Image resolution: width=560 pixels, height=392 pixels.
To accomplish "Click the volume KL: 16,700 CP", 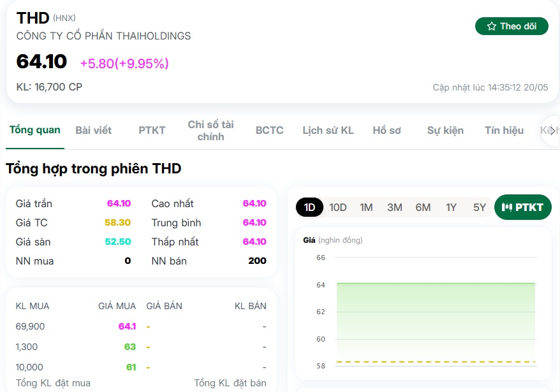I will point(49,87).
